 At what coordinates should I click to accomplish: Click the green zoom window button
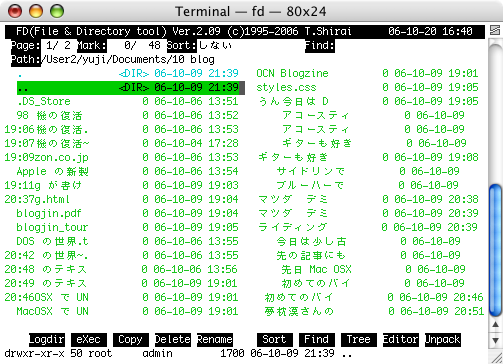point(57,11)
